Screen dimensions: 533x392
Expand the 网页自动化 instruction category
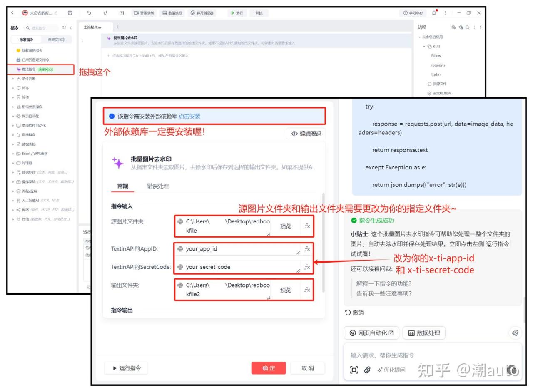[30, 116]
